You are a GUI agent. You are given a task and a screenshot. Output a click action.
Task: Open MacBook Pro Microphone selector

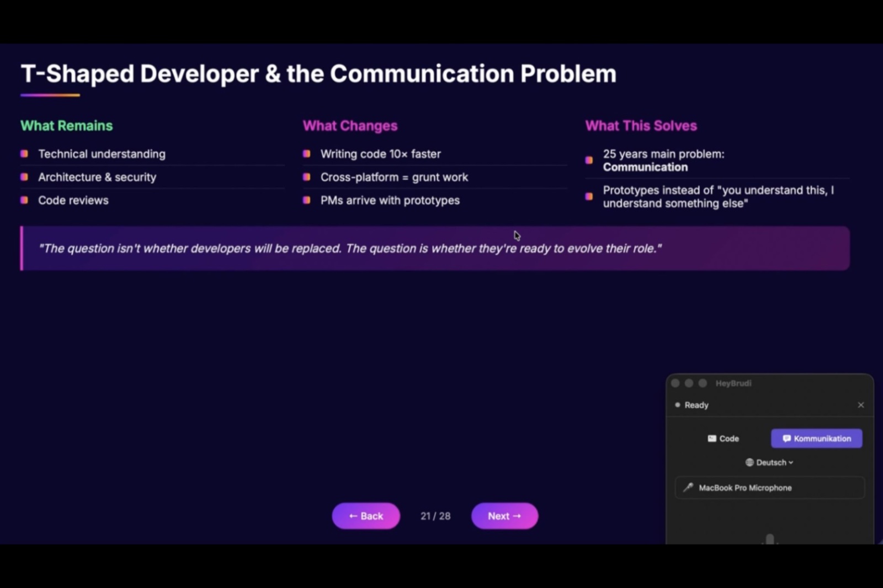pos(769,488)
